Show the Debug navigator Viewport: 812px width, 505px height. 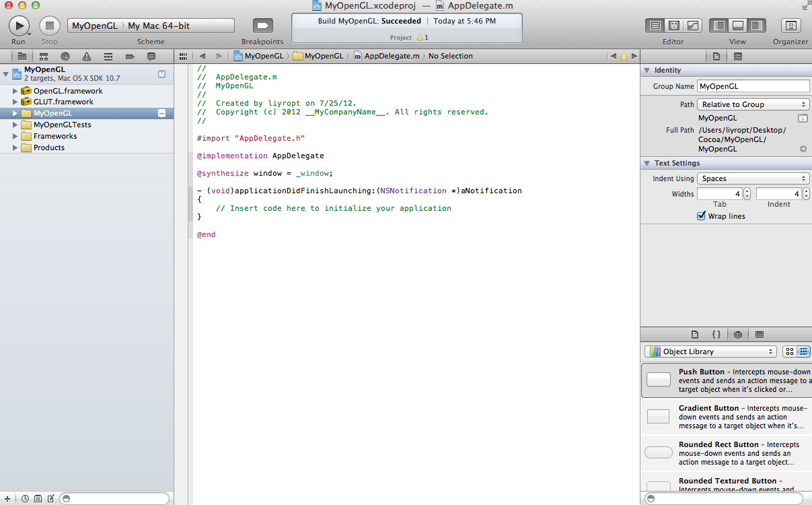coord(108,57)
